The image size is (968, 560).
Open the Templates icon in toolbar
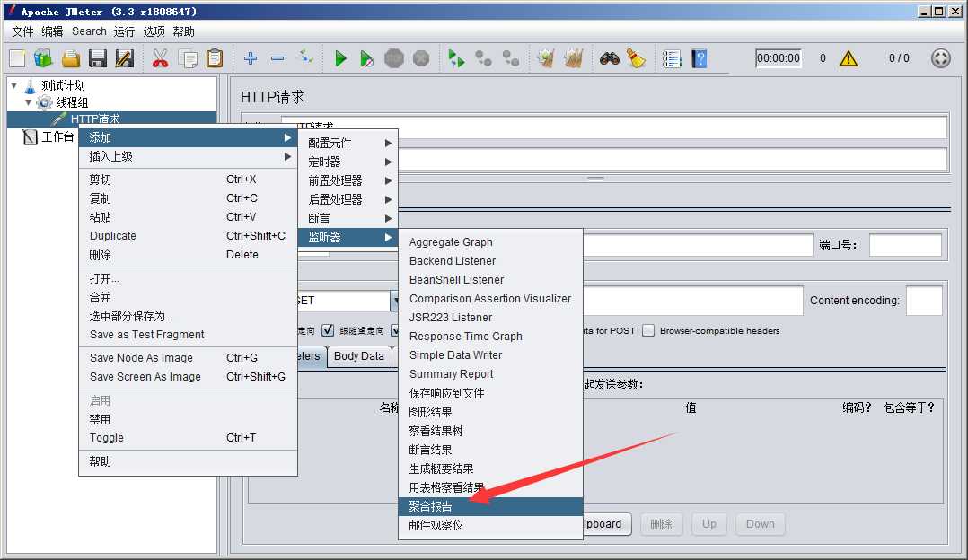[x=43, y=58]
